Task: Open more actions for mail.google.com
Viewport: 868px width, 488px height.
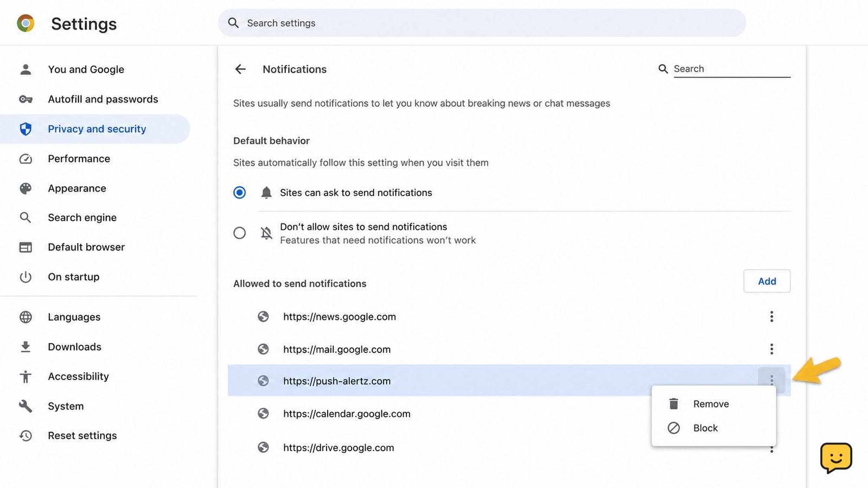Action: [x=771, y=349]
